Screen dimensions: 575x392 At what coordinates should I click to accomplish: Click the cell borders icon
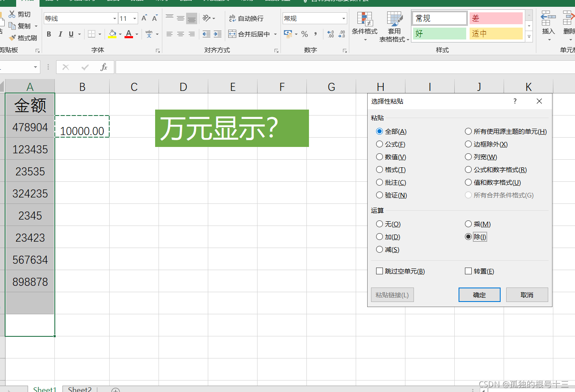tap(91, 34)
